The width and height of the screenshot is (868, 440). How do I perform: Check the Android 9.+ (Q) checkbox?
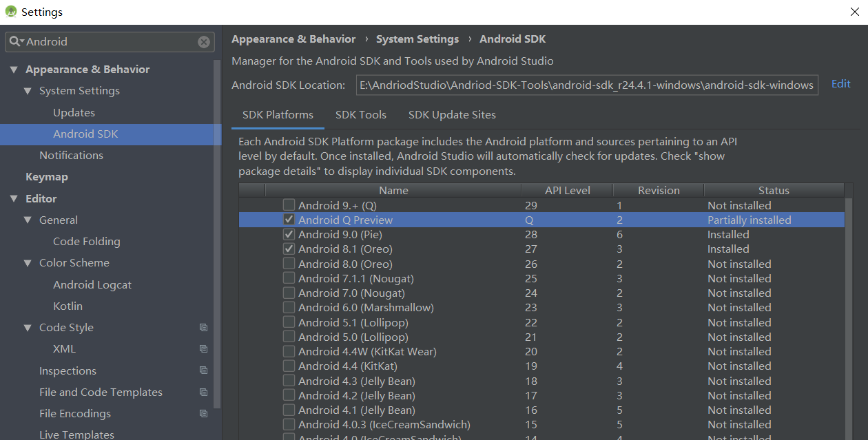tap(289, 205)
